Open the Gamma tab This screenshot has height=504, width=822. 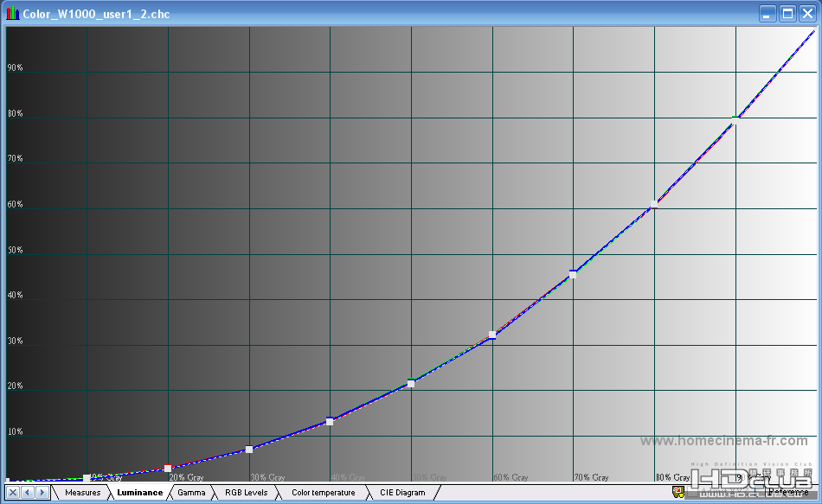tap(191, 493)
